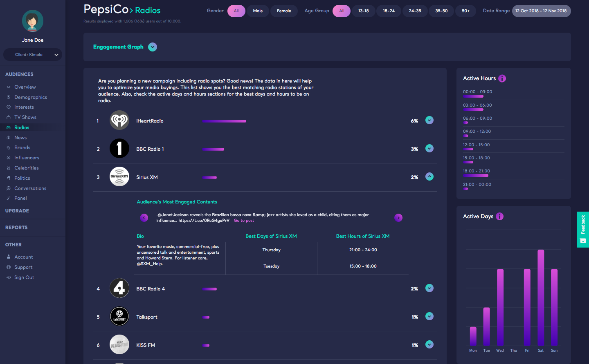Filter by 13-18 age group
Screen dimensions: 589x364
(x=364, y=11)
